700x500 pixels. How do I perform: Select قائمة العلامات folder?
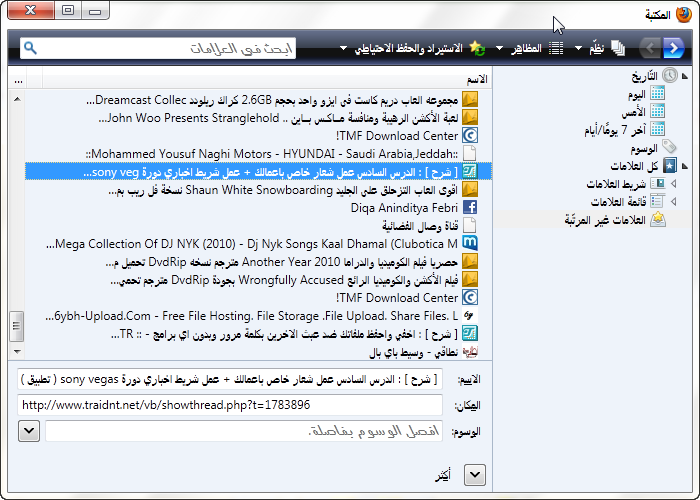tap(618, 202)
